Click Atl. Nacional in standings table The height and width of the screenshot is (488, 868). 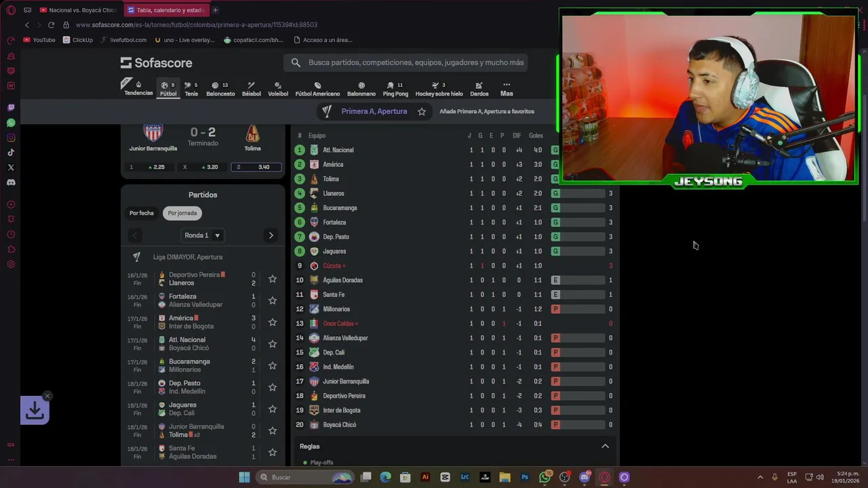coord(338,150)
